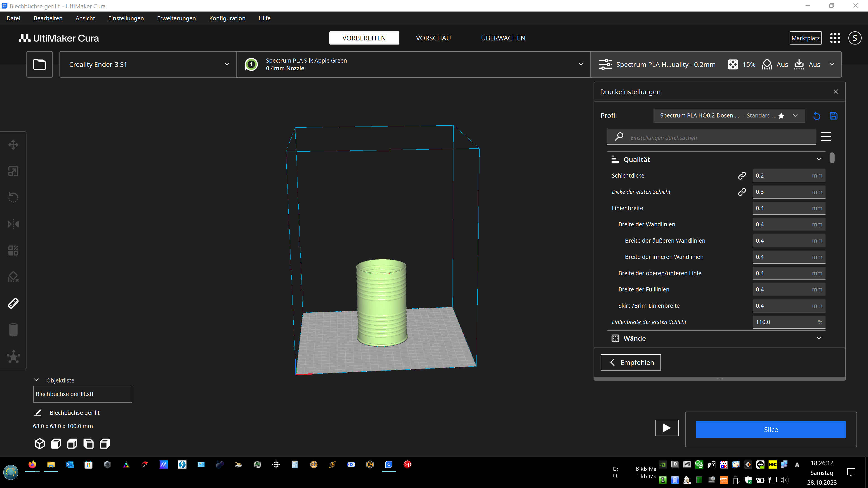Collapse print settings summary bar chevron

[x=832, y=64]
